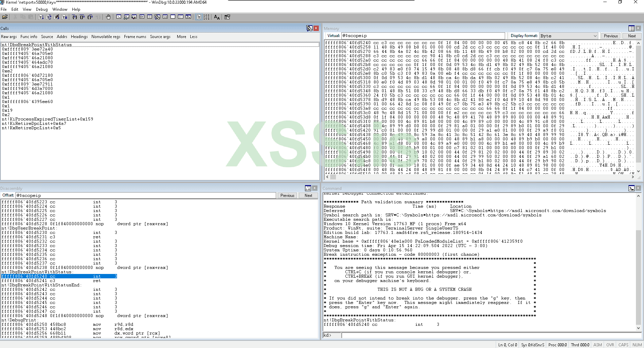Viewport: 644px width, 348px height.
Task: Click the Command panel vertical scrollbar
Action: (639, 262)
